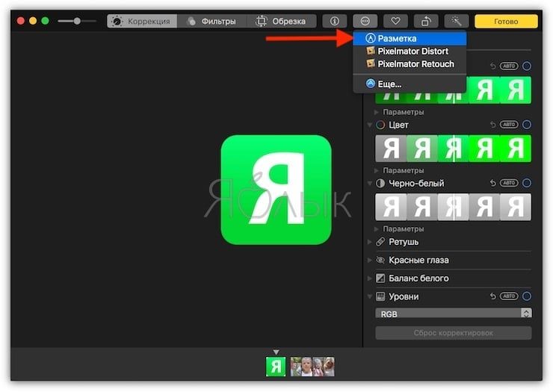The width and height of the screenshot is (553, 392).
Task: Reset the Черно-белый adjustment with undo arrow
Action: pyautogui.click(x=492, y=183)
